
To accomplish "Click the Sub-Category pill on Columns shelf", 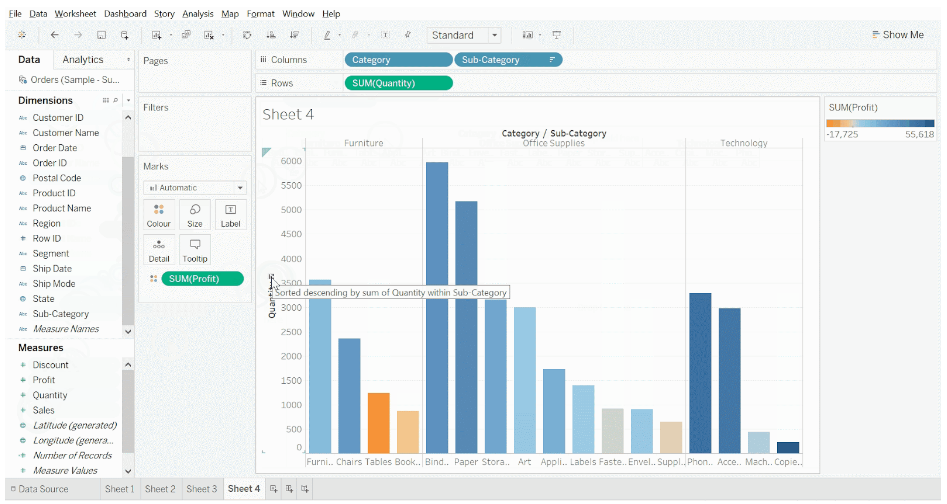I will 507,60.
